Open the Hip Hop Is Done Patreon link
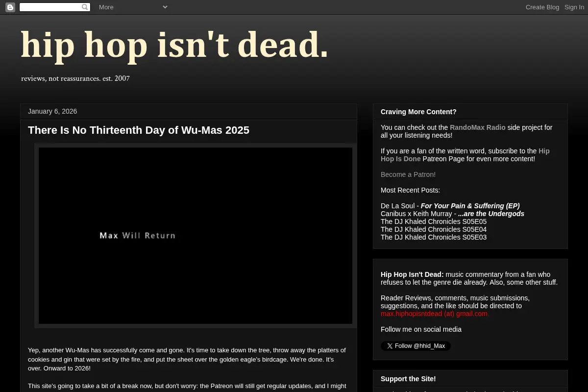This screenshot has height=392, width=588. (x=465, y=155)
